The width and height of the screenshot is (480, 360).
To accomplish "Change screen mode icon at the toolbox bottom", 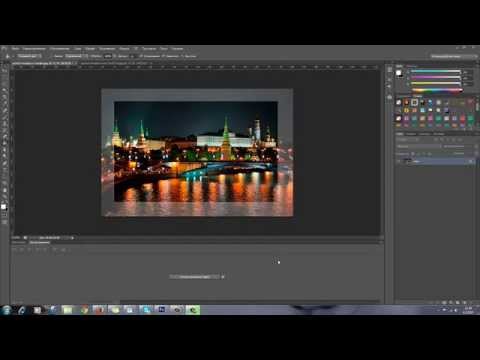I will pos(5,222).
